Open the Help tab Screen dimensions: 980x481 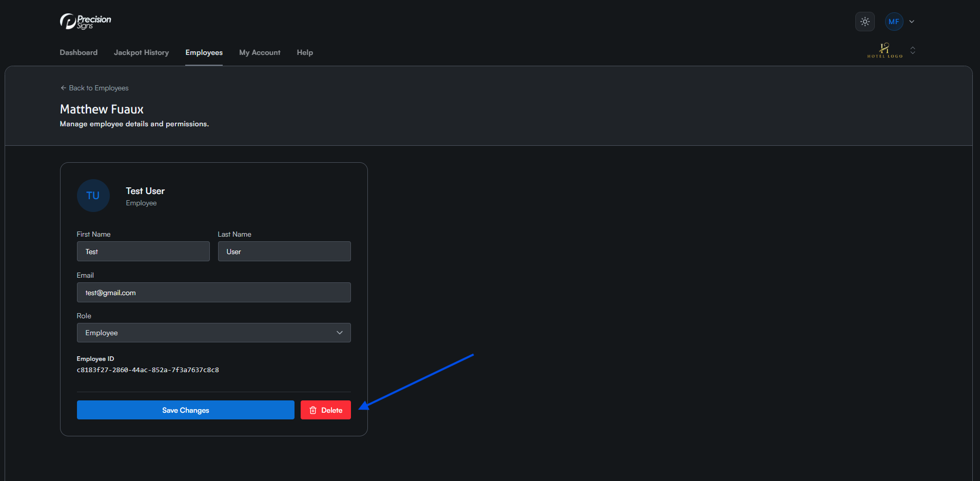pos(305,52)
